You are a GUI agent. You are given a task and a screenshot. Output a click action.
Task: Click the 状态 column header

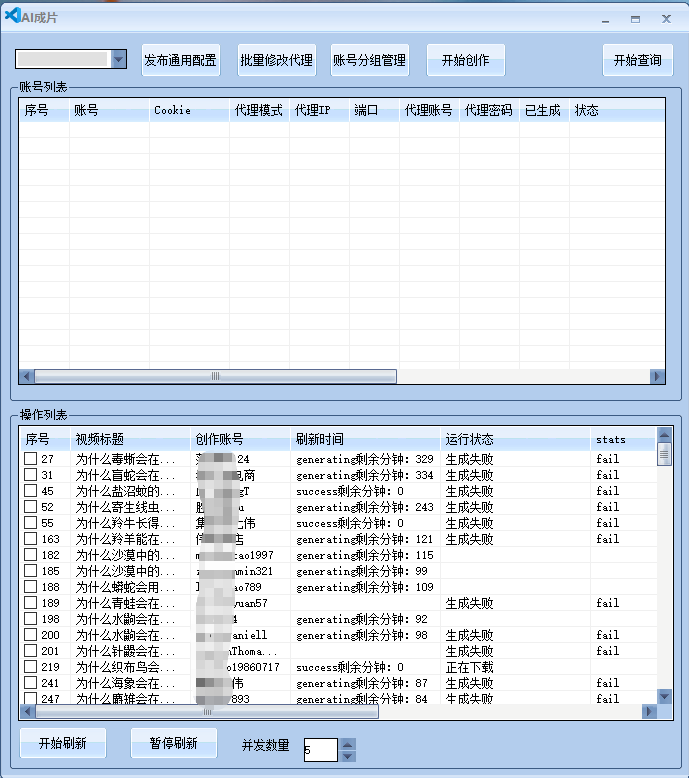617,110
